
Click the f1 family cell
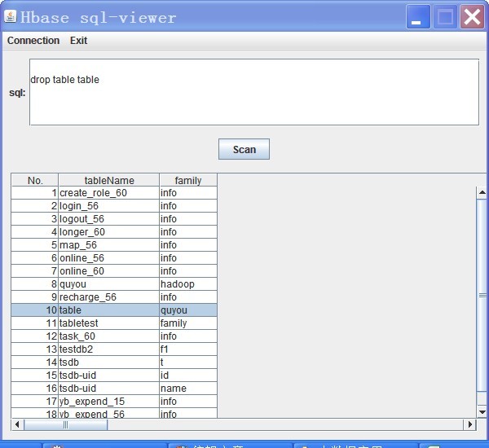(188, 349)
